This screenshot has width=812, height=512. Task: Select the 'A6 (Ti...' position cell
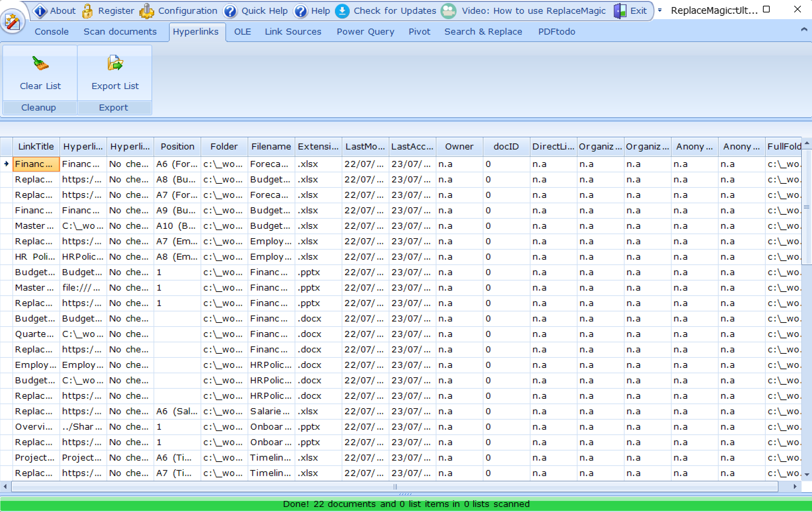177,458
